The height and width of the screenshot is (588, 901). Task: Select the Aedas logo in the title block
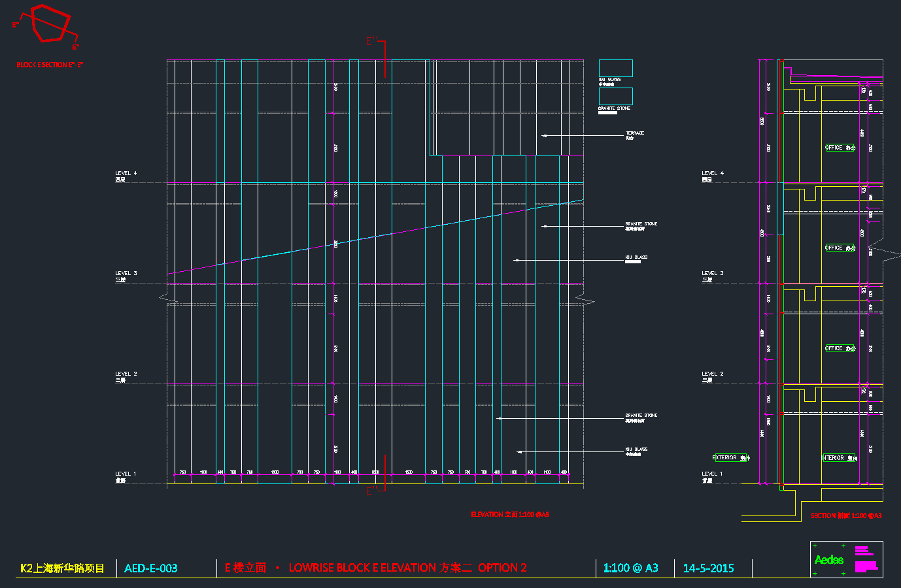click(828, 560)
